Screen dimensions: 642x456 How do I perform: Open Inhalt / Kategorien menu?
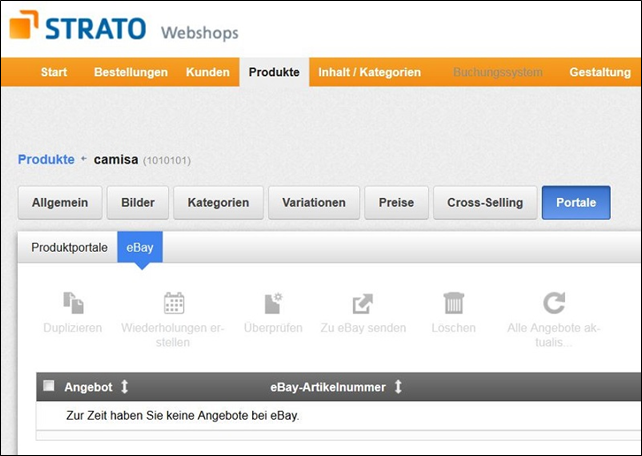click(x=369, y=72)
